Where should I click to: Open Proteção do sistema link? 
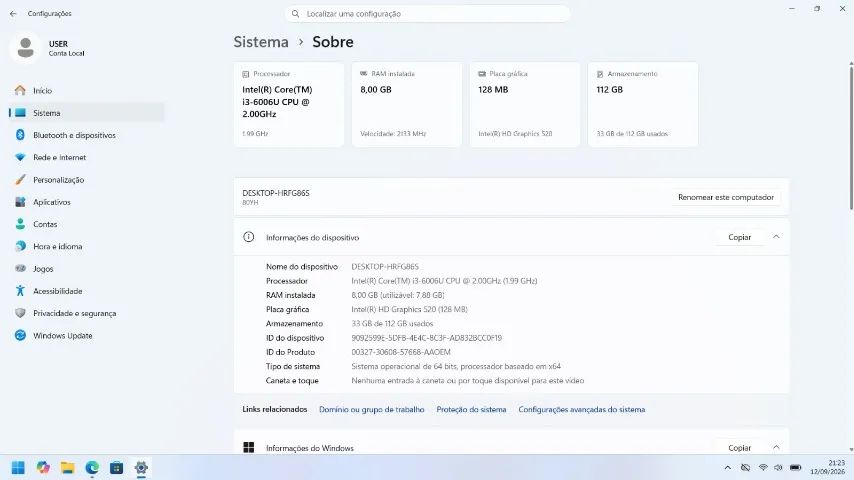(471, 409)
